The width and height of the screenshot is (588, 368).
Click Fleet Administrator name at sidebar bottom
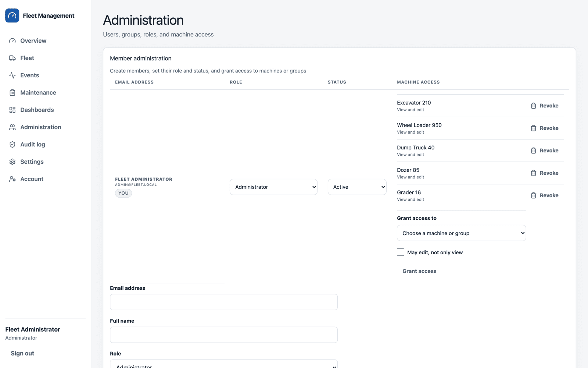33,329
